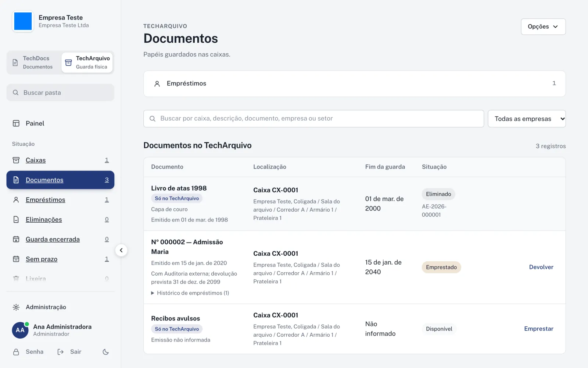Click the Administração gear icon
Image resolution: width=588 pixels, height=368 pixels.
pos(16,307)
